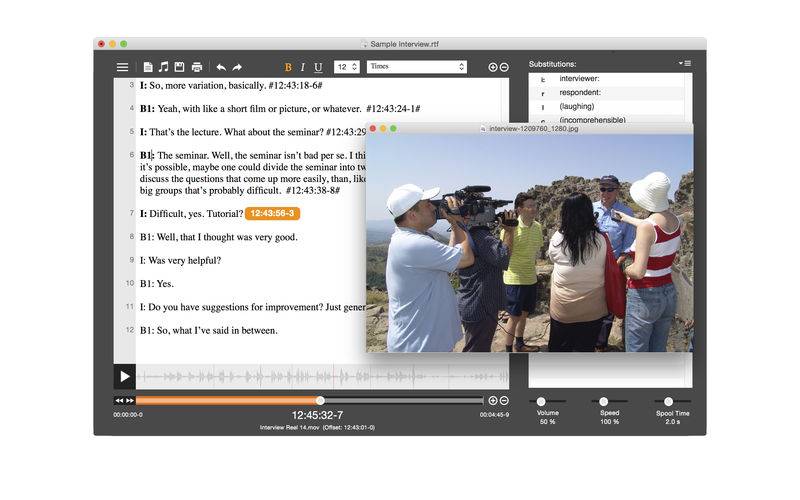Viewport: 800px width, 500px height.
Task: Adjust the Speed slider
Action: (604, 402)
